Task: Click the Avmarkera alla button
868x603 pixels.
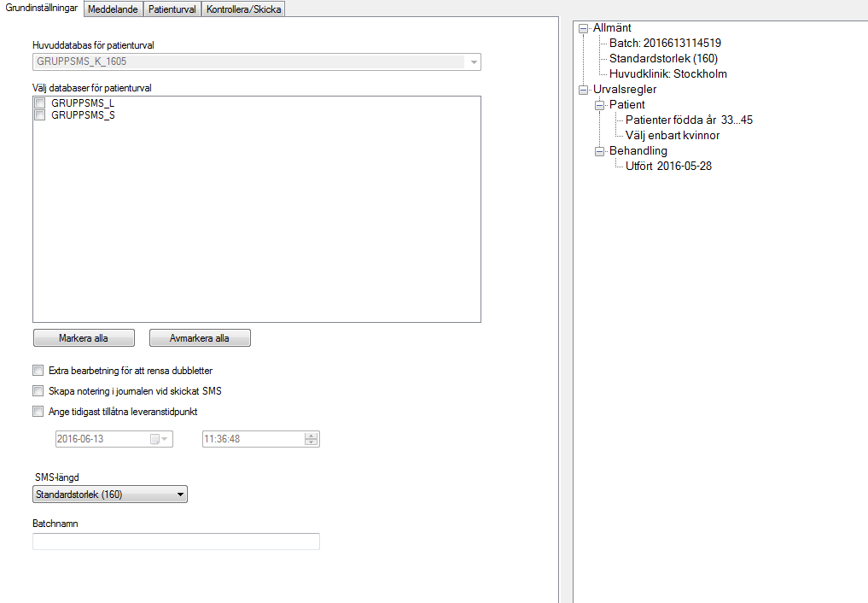Action: point(200,337)
